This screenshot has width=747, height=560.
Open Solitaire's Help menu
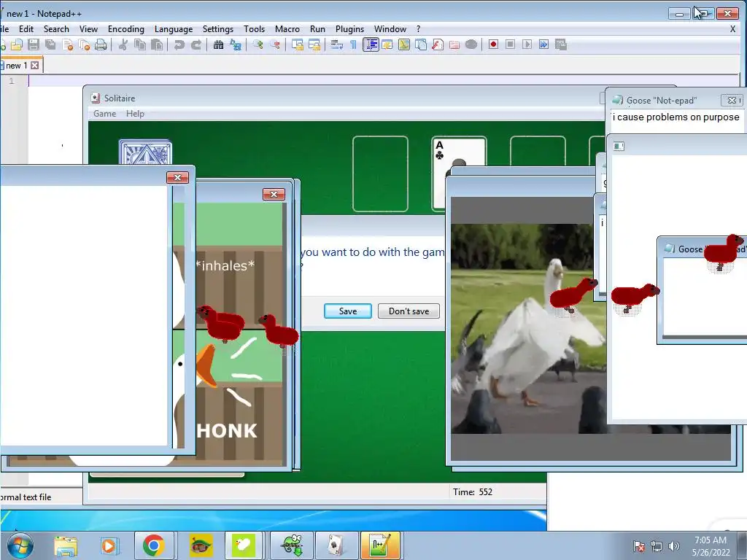(x=135, y=114)
